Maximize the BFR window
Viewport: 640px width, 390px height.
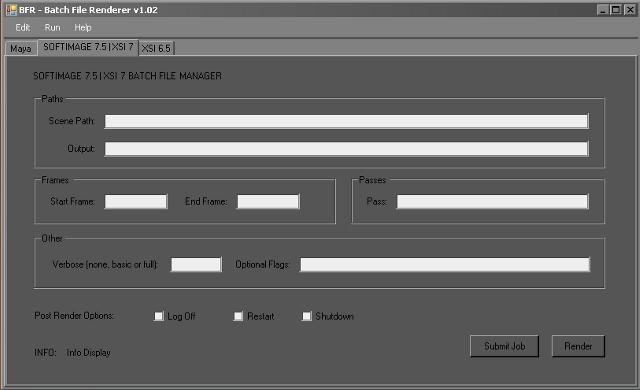(x=616, y=9)
